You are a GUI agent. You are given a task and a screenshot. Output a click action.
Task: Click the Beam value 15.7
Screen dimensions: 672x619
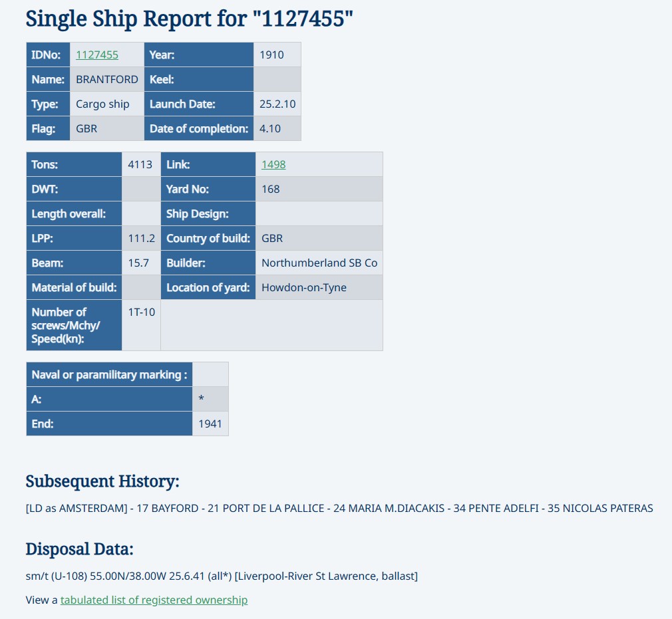point(138,263)
